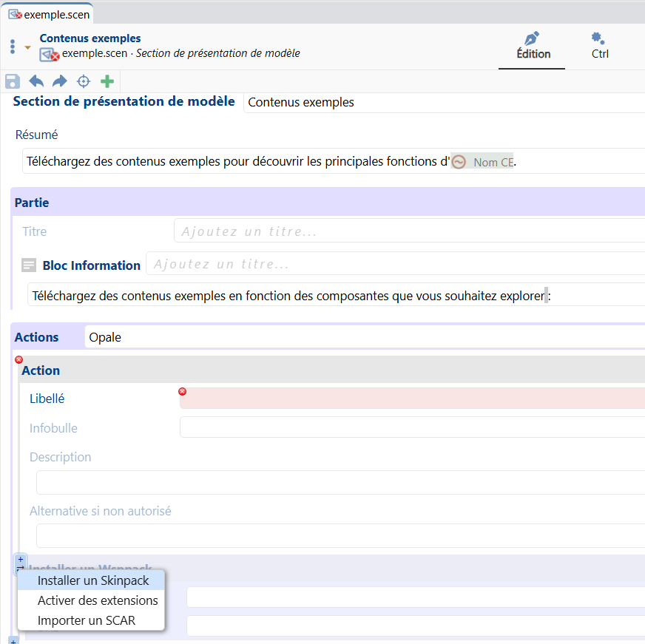Click the Bloc Information title placeholder field
This screenshot has width=645, height=644.
(x=395, y=264)
